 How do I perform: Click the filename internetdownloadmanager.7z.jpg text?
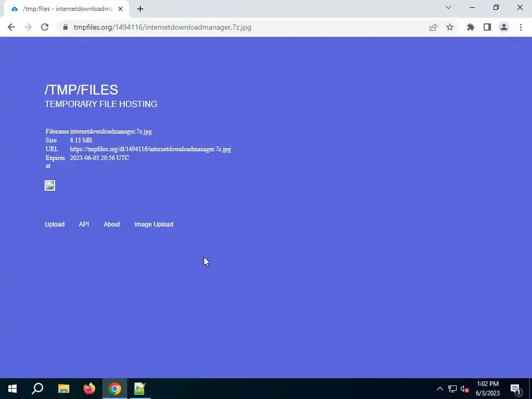pos(111,131)
